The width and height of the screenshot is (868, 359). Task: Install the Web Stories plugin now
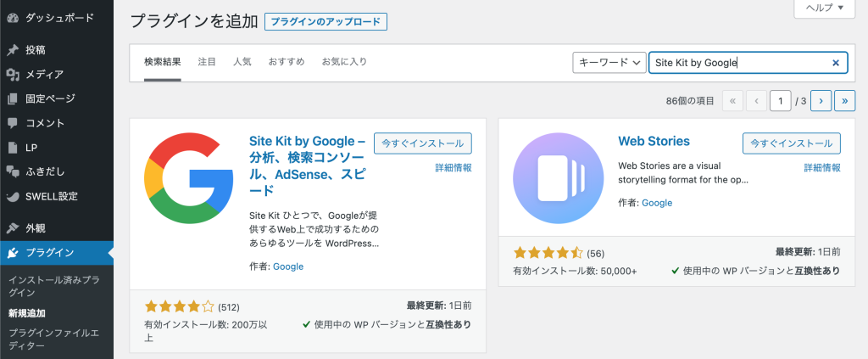(792, 143)
